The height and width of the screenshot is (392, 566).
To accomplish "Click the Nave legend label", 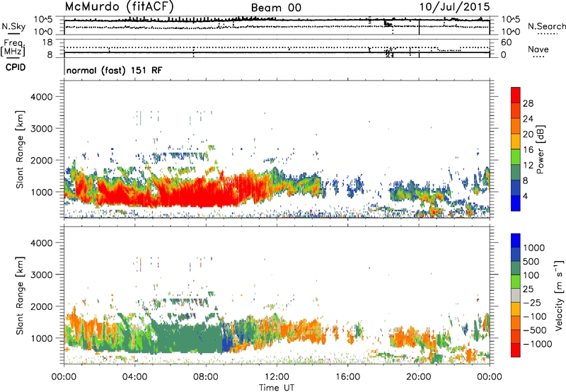I will (x=538, y=49).
